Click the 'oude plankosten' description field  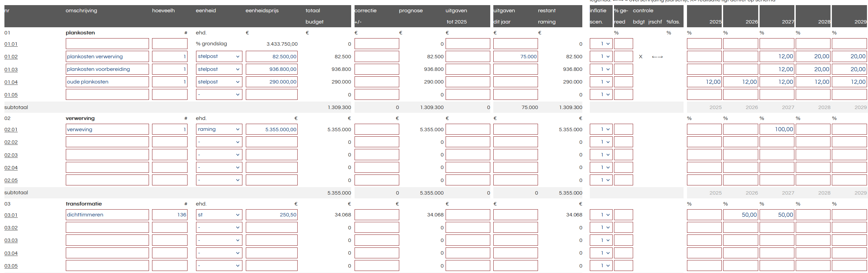click(107, 82)
